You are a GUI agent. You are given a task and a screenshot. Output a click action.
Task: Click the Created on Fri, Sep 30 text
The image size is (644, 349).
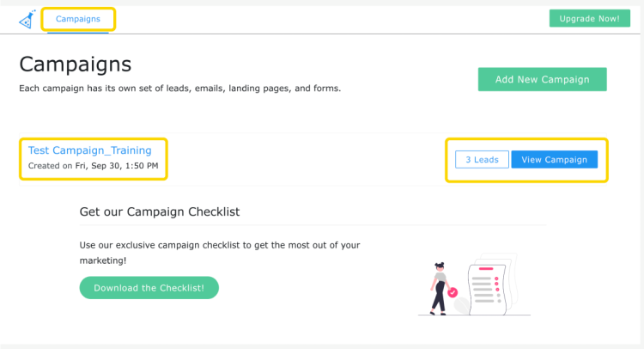tap(94, 166)
